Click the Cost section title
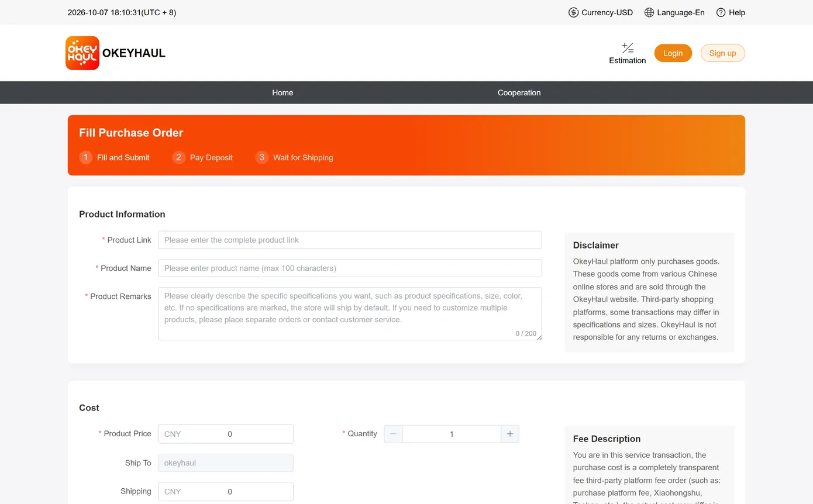The height and width of the screenshot is (504, 813). tap(89, 408)
